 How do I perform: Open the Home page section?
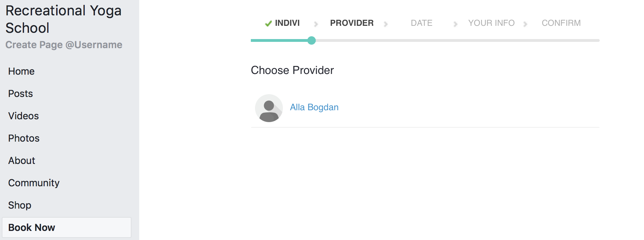coord(21,71)
